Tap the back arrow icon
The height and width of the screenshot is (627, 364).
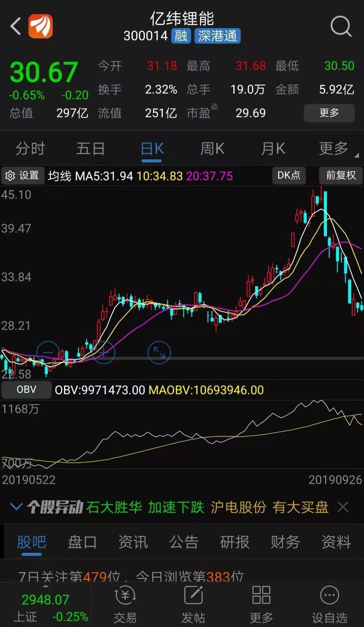[x=16, y=26]
